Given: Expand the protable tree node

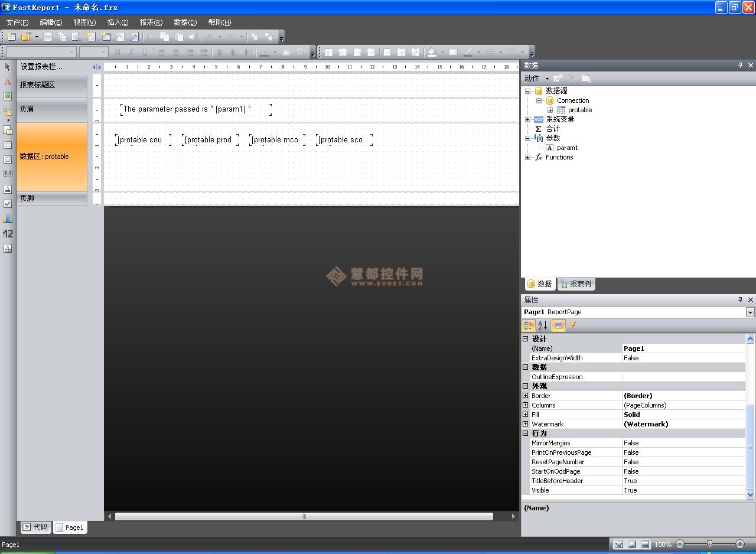Looking at the screenshot, I should [550, 110].
